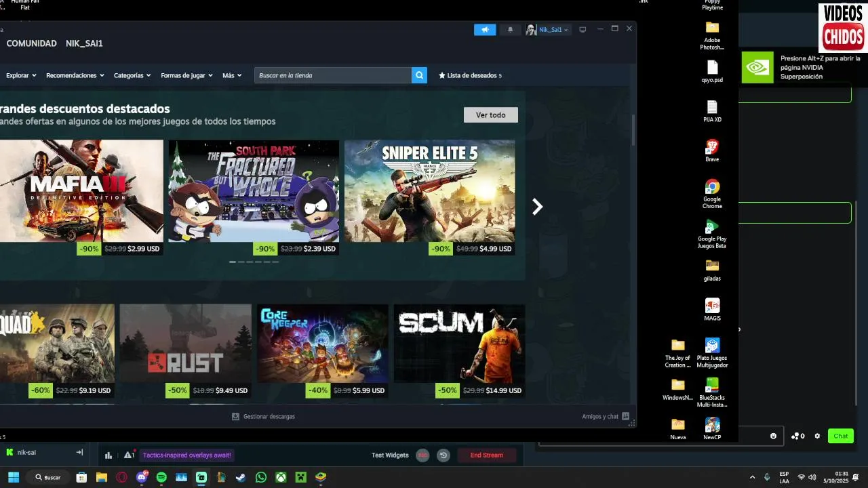868x488 pixels.
Task: Expand the Formas de jugar menu
Action: pos(186,75)
